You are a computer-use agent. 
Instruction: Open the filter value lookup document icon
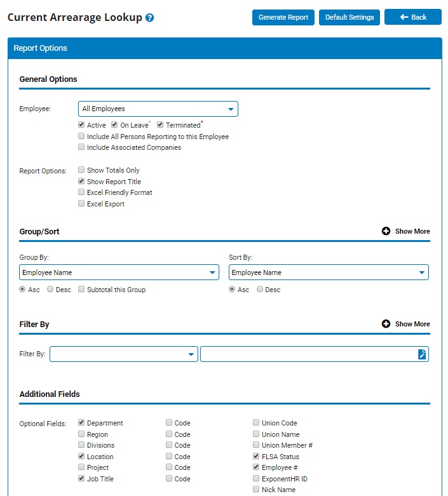[x=422, y=354]
